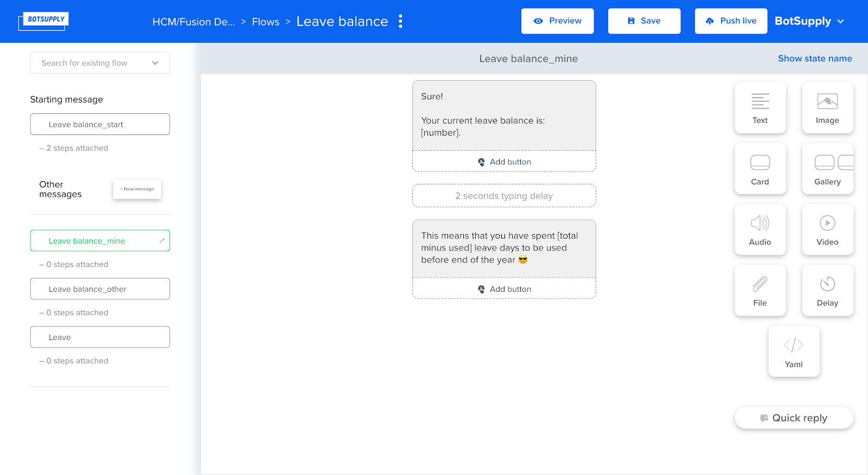868x475 pixels.
Task: Click Show state name link
Action: click(x=815, y=59)
